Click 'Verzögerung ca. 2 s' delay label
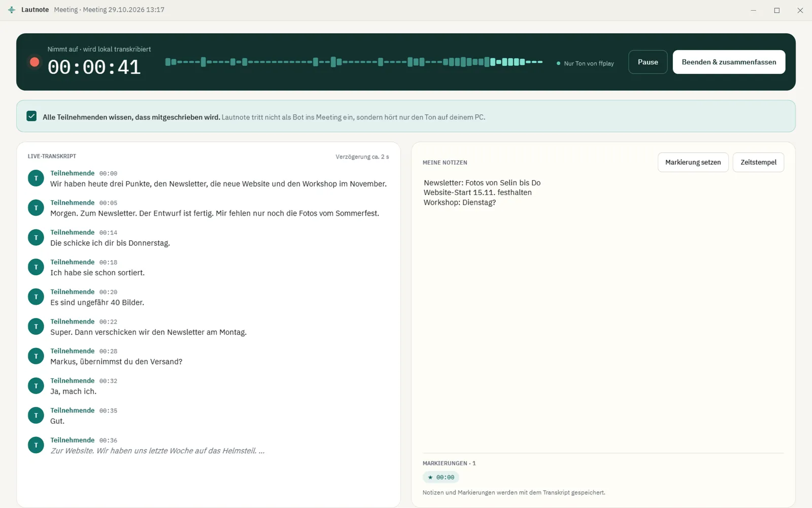This screenshot has height=508, width=812. click(x=362, y=156)
